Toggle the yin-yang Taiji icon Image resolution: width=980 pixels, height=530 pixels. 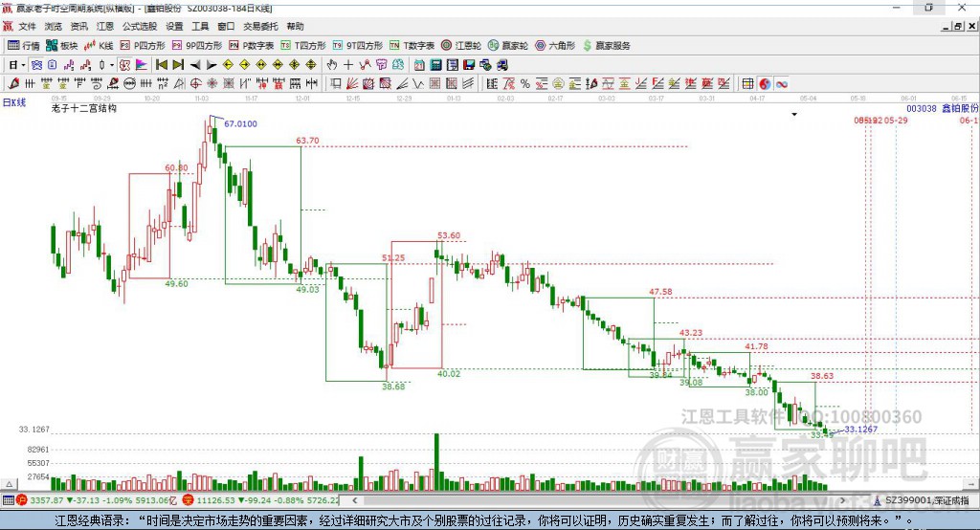click(x=765, y=84)
